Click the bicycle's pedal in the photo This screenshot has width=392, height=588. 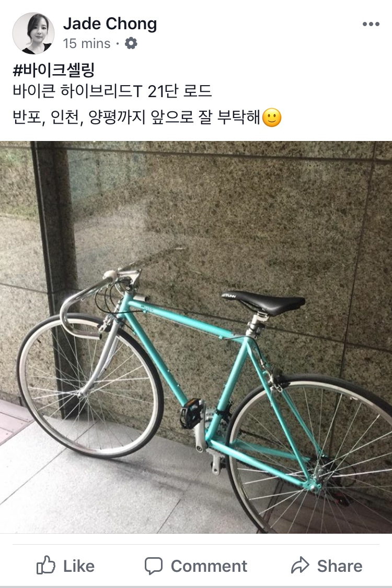click(191, 413)
